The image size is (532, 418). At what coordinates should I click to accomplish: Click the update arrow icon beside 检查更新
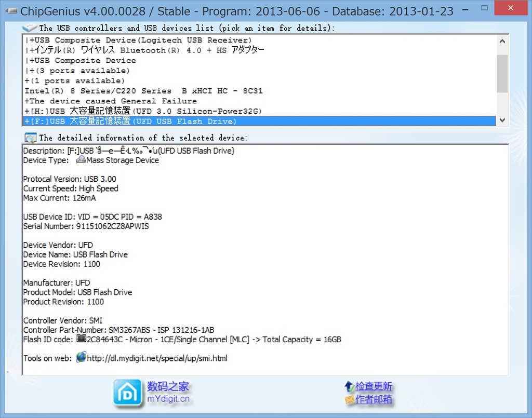click(349, 386)
